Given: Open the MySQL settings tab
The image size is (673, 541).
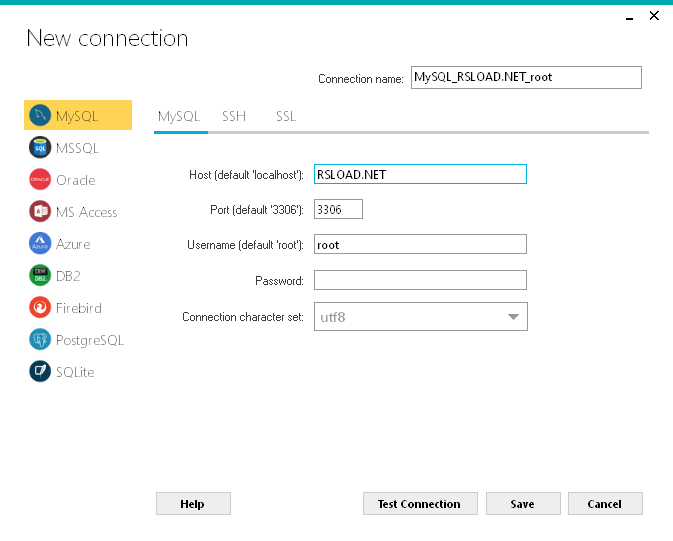Looking at the screenshot, I should pos(180,116).
